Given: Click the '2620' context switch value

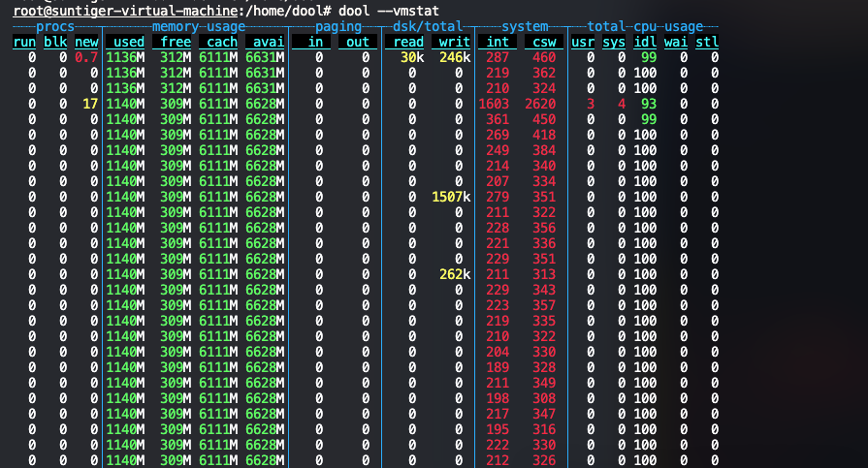Looking at the screenshot, I should (x=540, y=104).
